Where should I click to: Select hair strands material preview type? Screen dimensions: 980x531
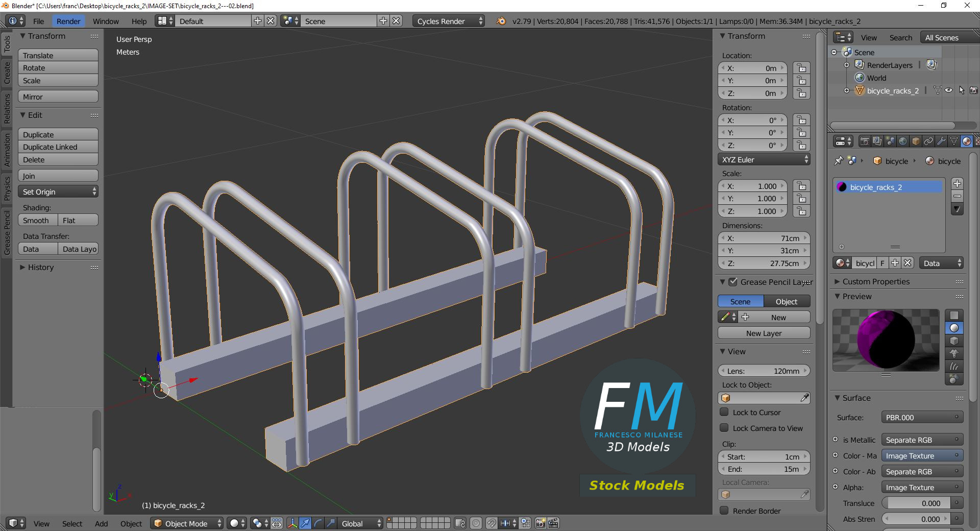[954, 367]
